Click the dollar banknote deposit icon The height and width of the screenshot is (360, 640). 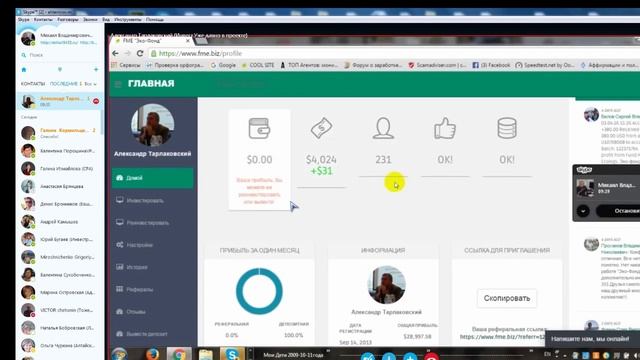point(321,128)
